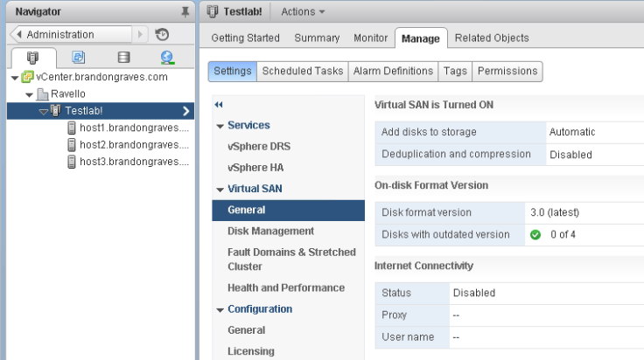This screenshot has height=360, width=644.
Task: Click the Internet Connectivity 'Disabled' status value
Action: [x=474, y=293]
